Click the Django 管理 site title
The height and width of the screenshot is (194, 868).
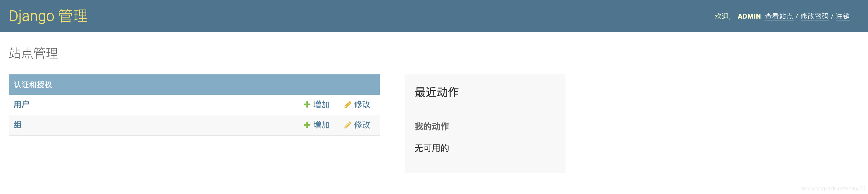click(48, 15)
